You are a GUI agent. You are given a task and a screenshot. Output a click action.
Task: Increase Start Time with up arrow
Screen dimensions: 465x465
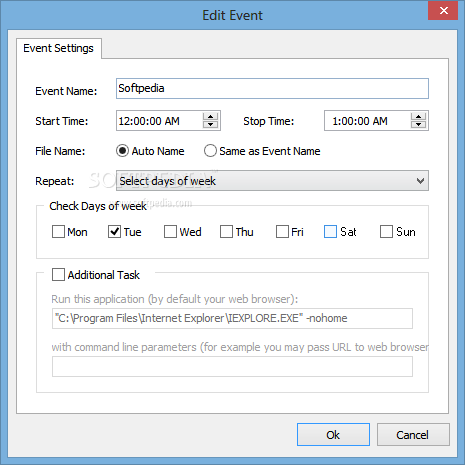click(x=210, y=117)
